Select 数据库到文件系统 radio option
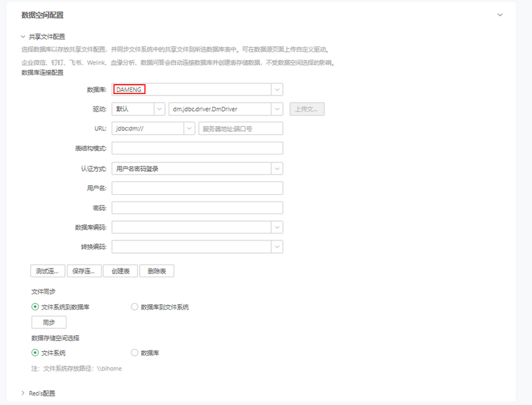 [134, 307]
